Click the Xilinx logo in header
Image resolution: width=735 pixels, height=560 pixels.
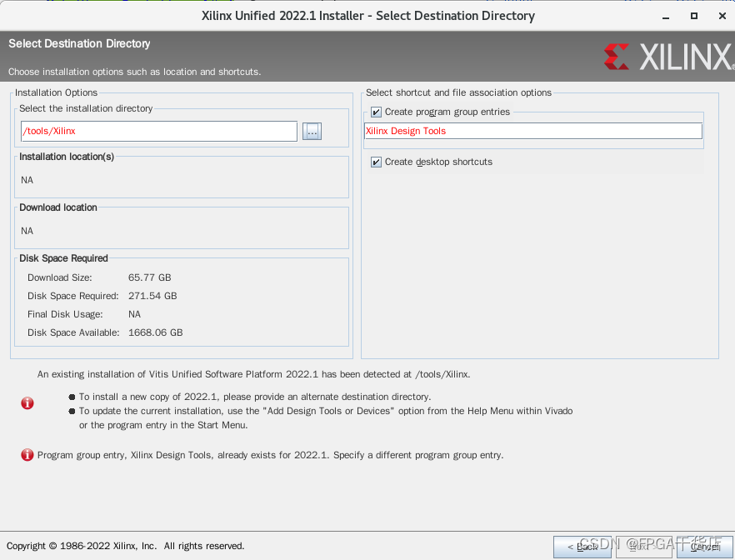click(668, 57)
